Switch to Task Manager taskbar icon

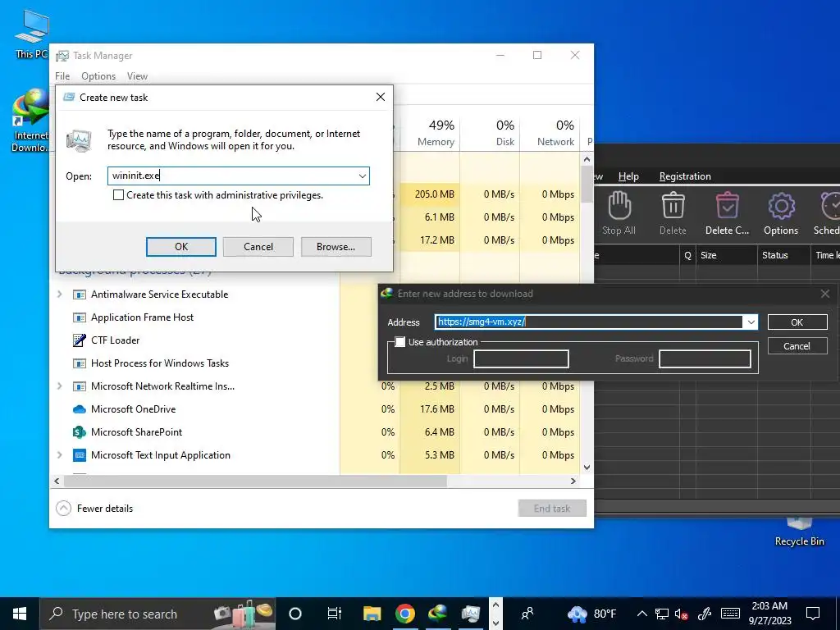[x=471, y=614]
